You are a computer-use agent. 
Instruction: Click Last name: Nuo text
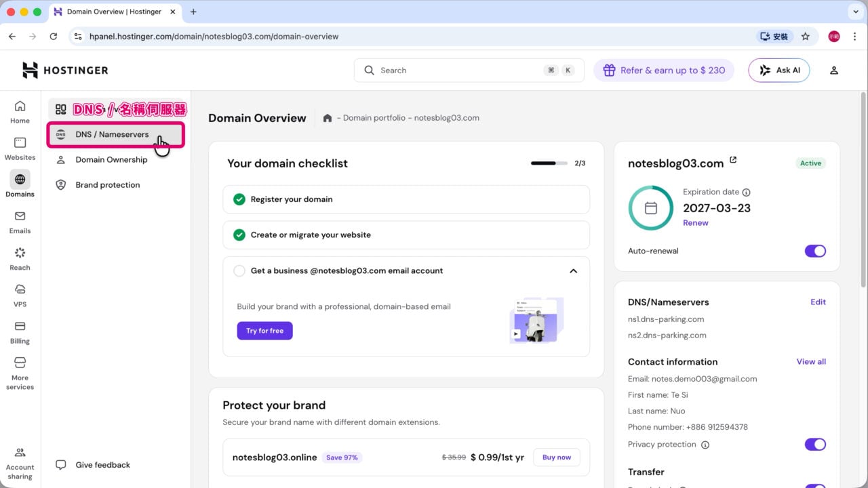click(656, 411)
